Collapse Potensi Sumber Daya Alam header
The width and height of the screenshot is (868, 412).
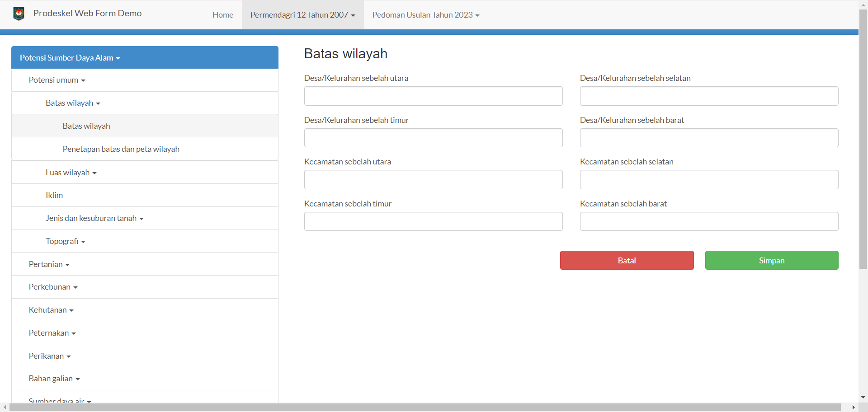(x=145, y=57)
